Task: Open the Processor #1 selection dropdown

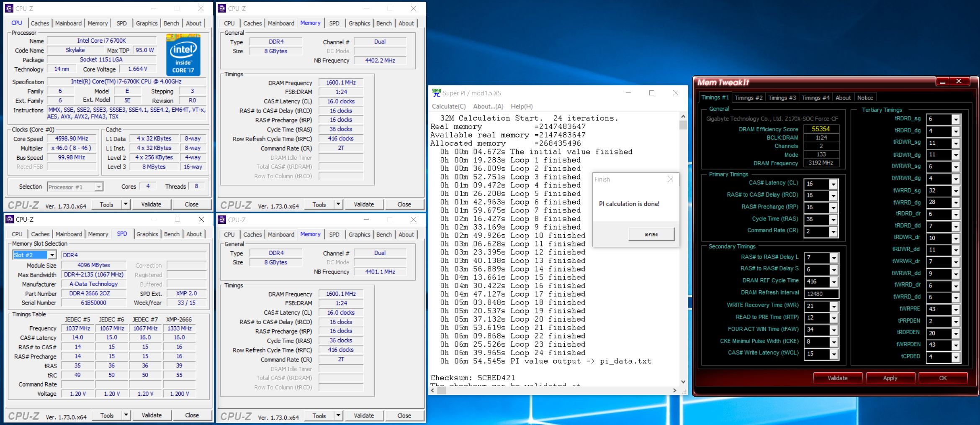Action: tap(99, 187)
